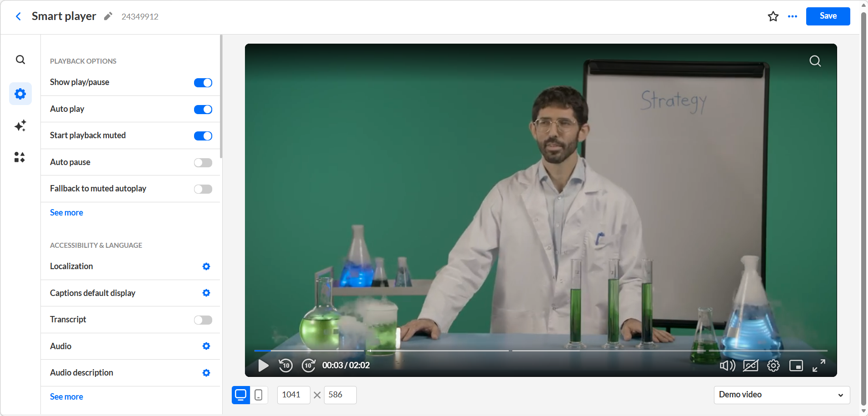
Task: Rewind the video 10 seconds
Action: [x=285, y=365]
